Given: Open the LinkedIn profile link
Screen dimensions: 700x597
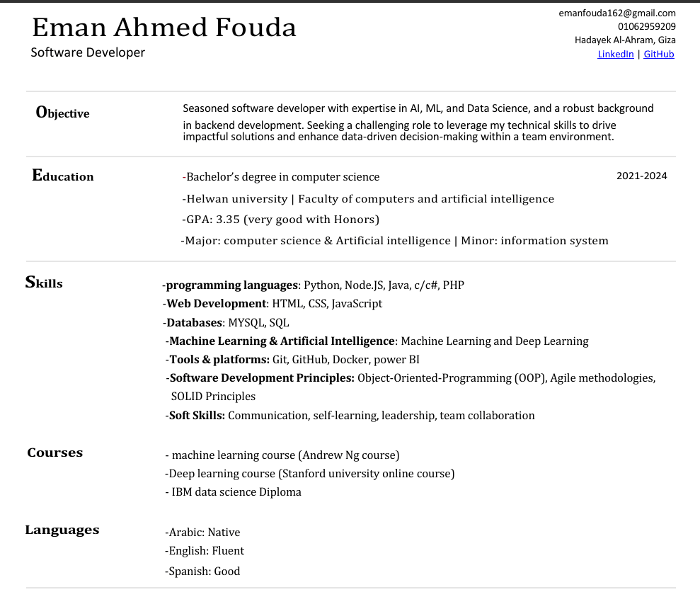Looking at the screenshot, I should pyautogui.click(x=615, y=54).
